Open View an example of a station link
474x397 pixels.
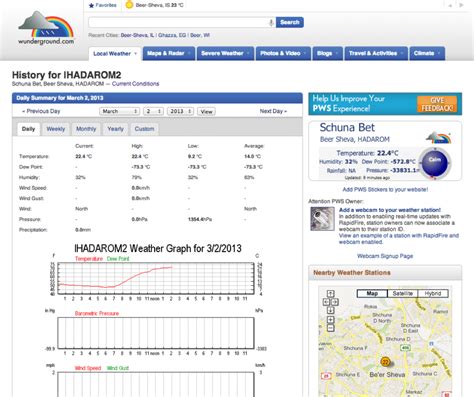(x=399, y=239)
